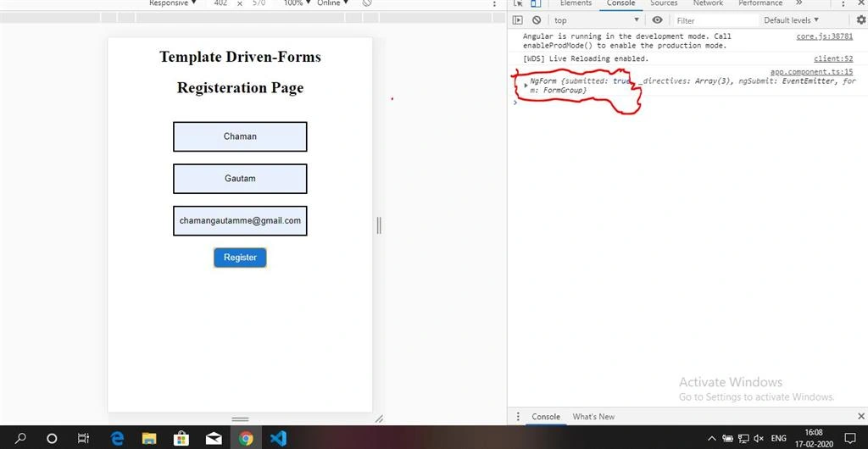Viewport: 868px width, 449px height.
Task: Change the ENG input language
Action: pyautogui.click(x=778, y=439)
